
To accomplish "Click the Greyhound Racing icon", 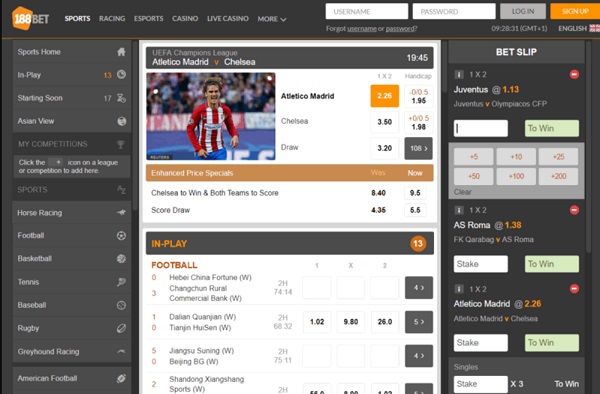I will 121,351.
